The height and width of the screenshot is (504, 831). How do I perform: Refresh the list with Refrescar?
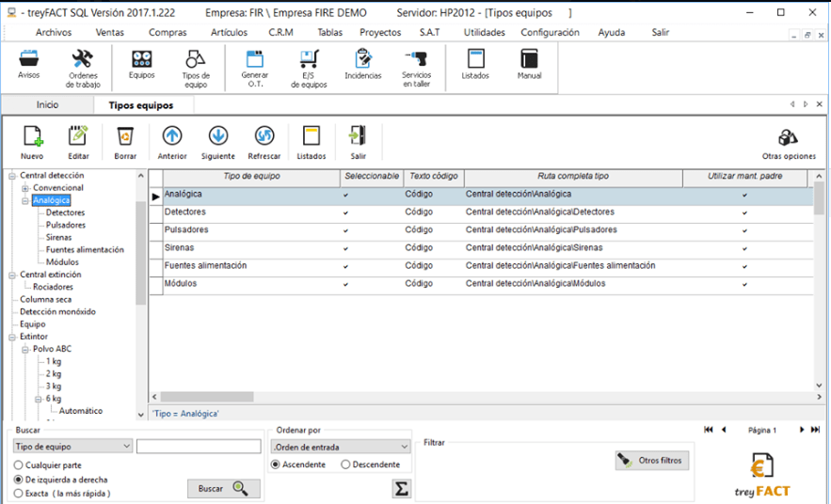pyautogui.click(x=264, y=136)
